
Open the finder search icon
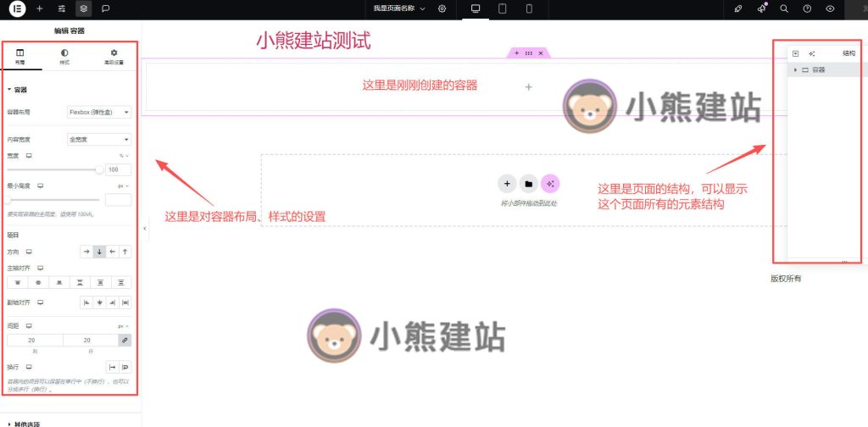click(x=784, y=8)
